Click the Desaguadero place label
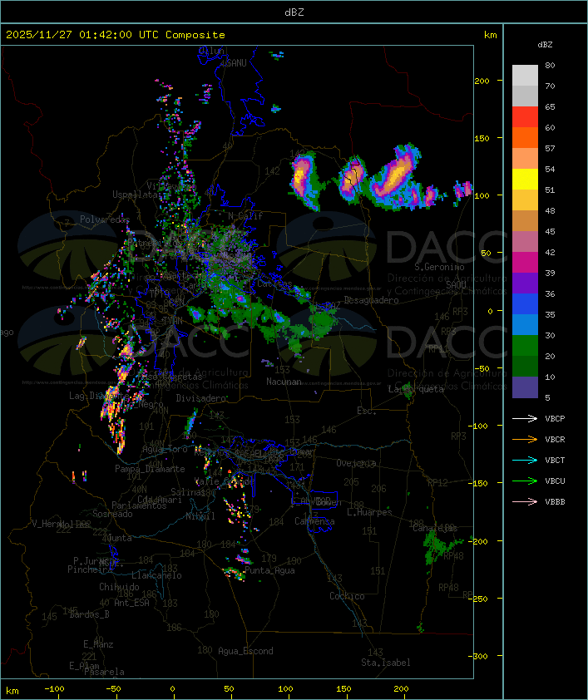Image resolution: width=588 pixels, height=700 pixels. pos(372,300)
